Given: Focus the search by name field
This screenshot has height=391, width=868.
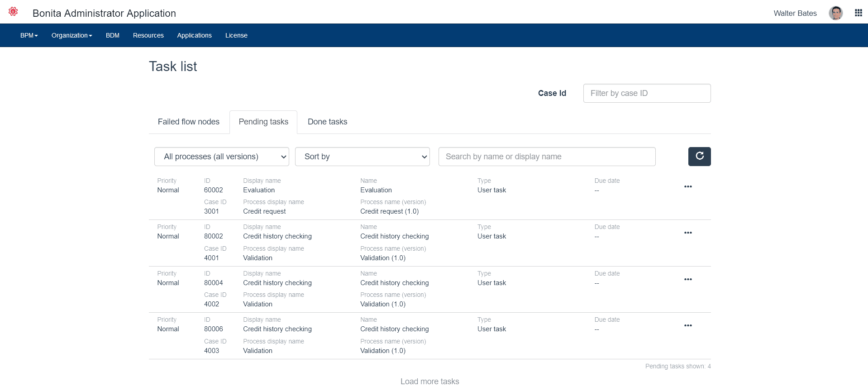Looking at the screenshot, I should coord(547,157).
